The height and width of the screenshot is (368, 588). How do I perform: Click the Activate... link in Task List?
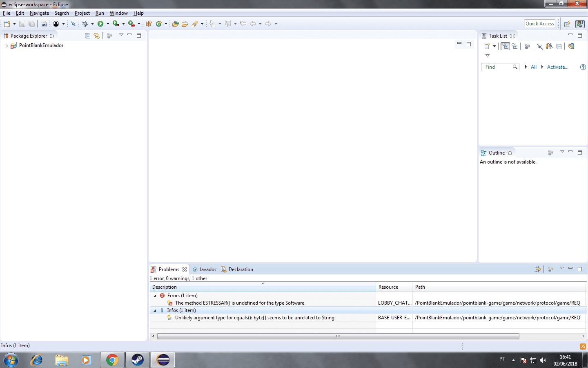click(x=558, y=67)
